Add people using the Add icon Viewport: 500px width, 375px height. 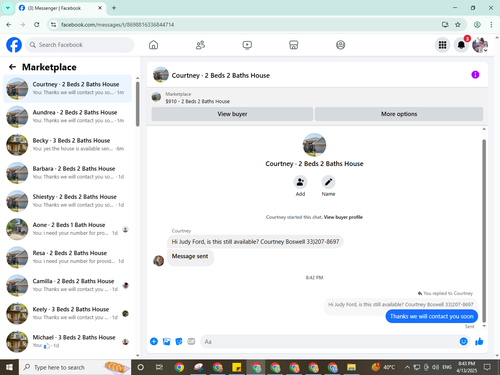[300, 182]
